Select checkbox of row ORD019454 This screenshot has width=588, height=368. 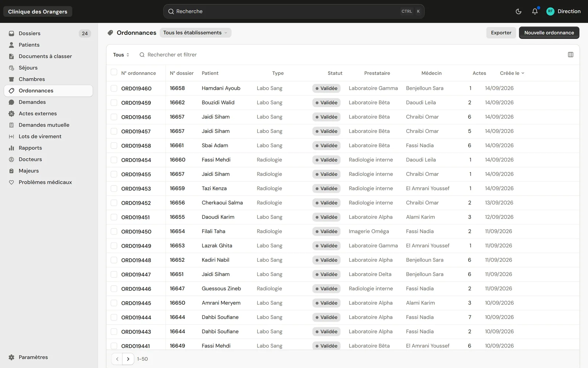pyautogui.click(x=114, y=160)
